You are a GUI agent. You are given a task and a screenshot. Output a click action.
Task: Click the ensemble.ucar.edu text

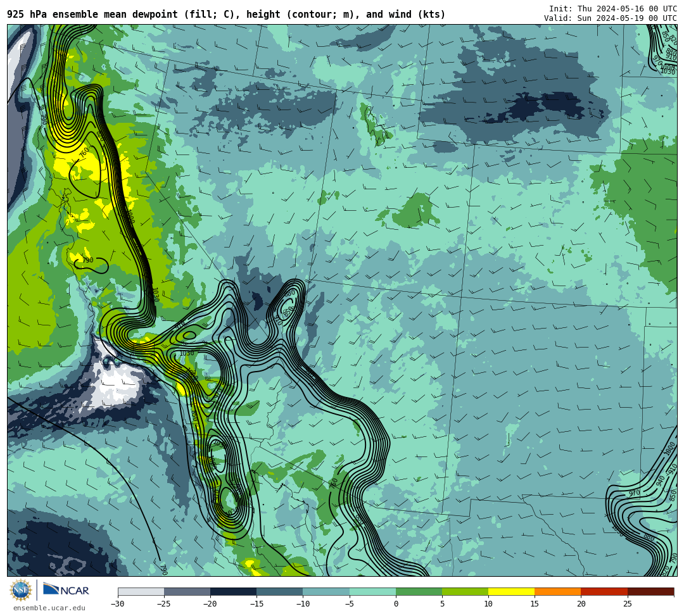click(49, 608)
